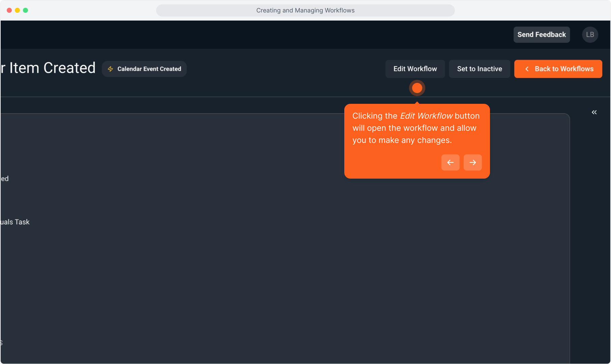Click the Edit Workflow tooltip description text
The image size is (611, 364).
[415, 128]
